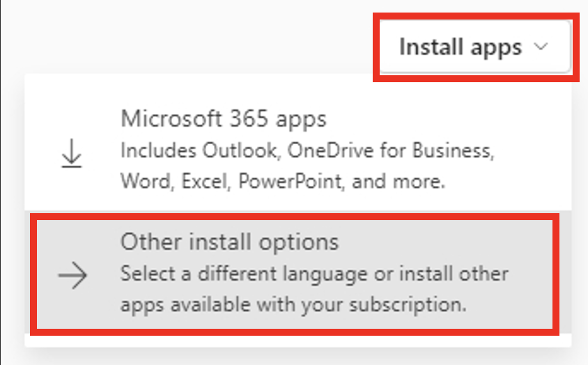
Task: Collapse the Install apps menu using its chevron
Action: click(x=541, y=47)
